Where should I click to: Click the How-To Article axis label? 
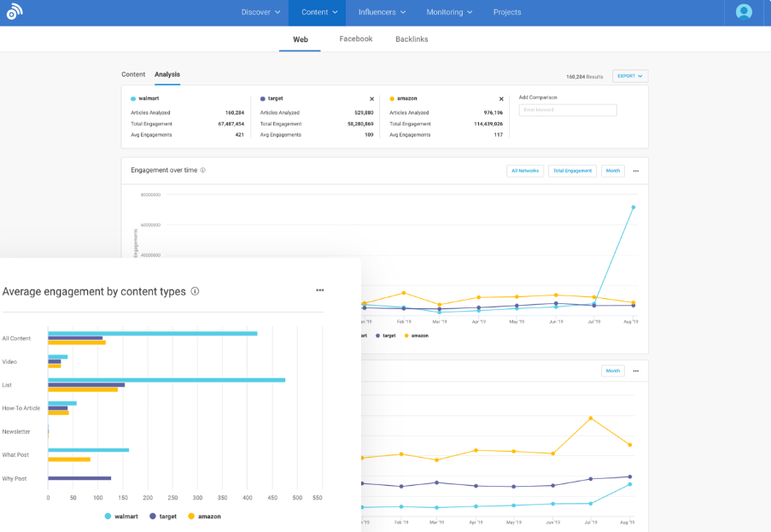tap(21, 408)
